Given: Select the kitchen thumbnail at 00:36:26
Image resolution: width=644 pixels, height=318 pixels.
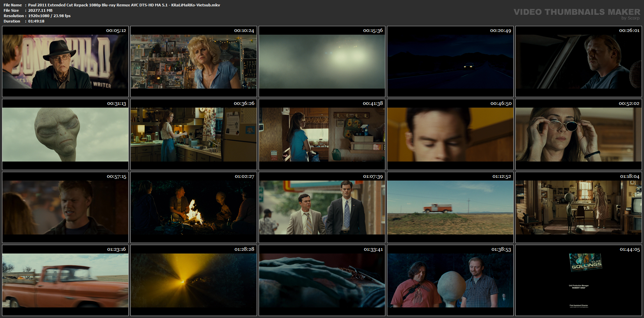Looking at the screenshot, I should point(194,134).
